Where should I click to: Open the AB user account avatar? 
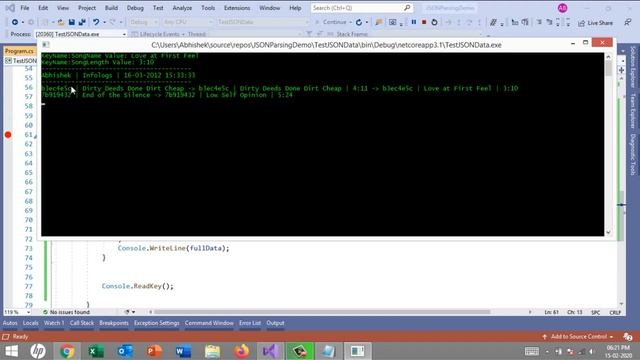[562, 8]
